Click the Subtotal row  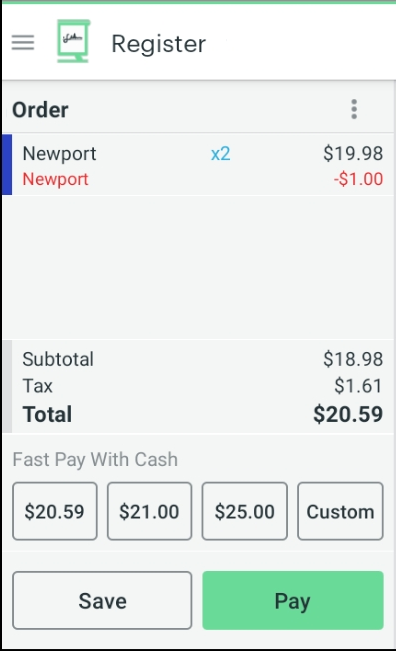pos(203,359)
